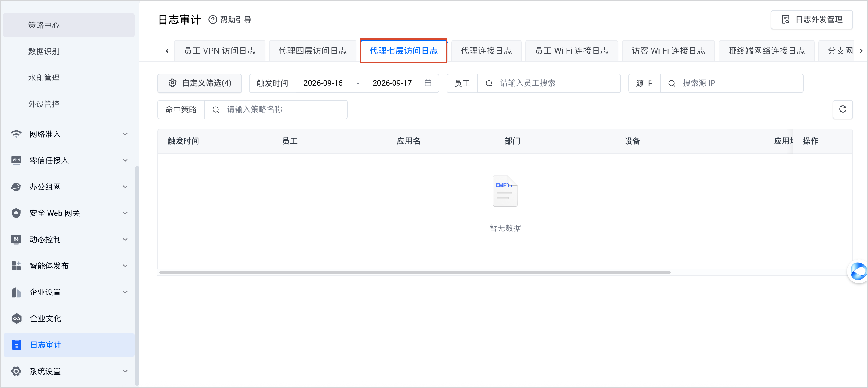Open 自定义筛选(4) filter button

tap(199, 83)
